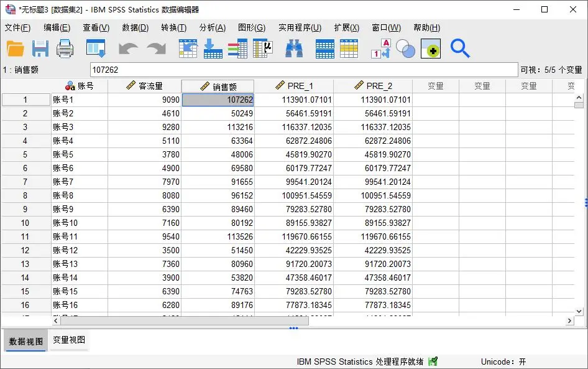Viewport: 588px width, 369px height.
Task: Open the 扩展(X) menu
Action: [346, 28]
